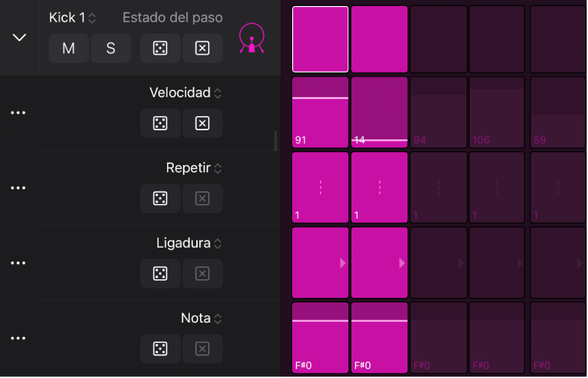The height and width of the screenshot is (378, 588).
Task: Randomize Velocidad row values with dice icon
Action: 160,124
